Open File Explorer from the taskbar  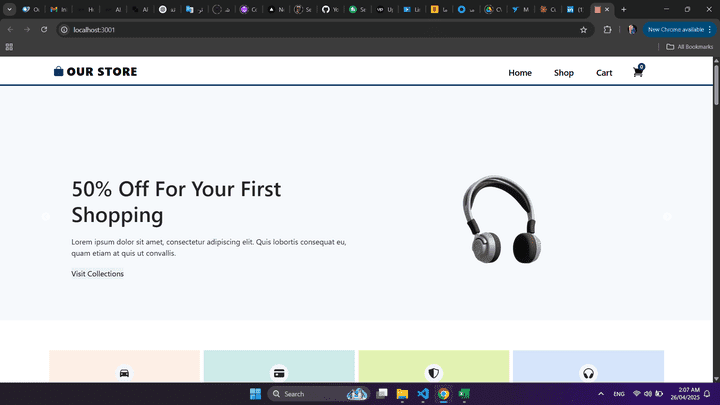[402, 394]
